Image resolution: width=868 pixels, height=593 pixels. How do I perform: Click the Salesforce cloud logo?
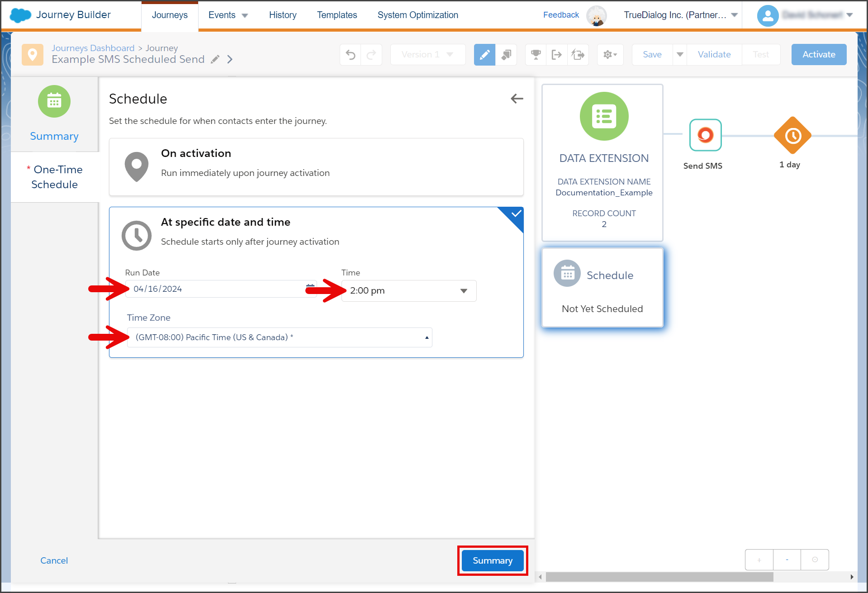[20, 15]
